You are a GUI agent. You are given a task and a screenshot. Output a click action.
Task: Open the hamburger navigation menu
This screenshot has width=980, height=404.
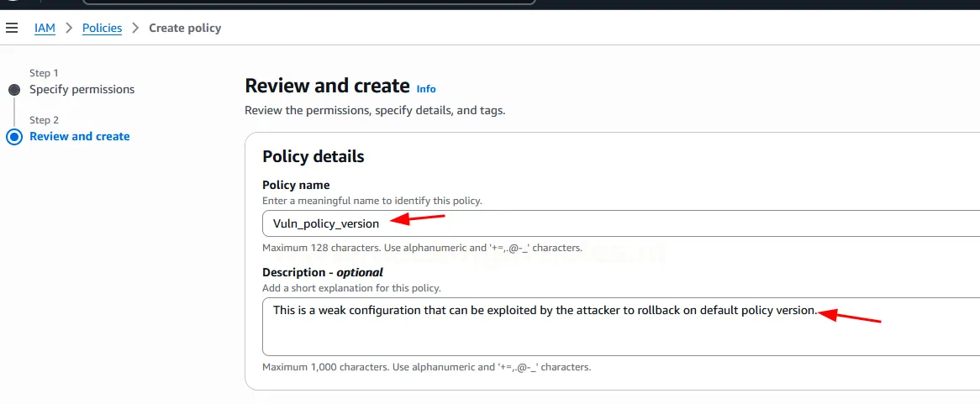click(12, 28)
